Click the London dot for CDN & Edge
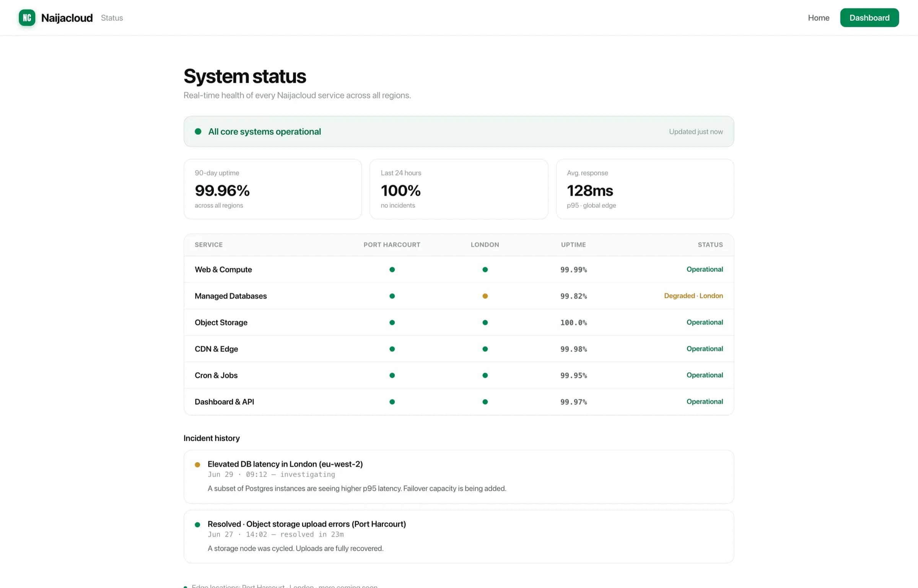The width and height of the screenshot is (918, 588). click(485, 349)
